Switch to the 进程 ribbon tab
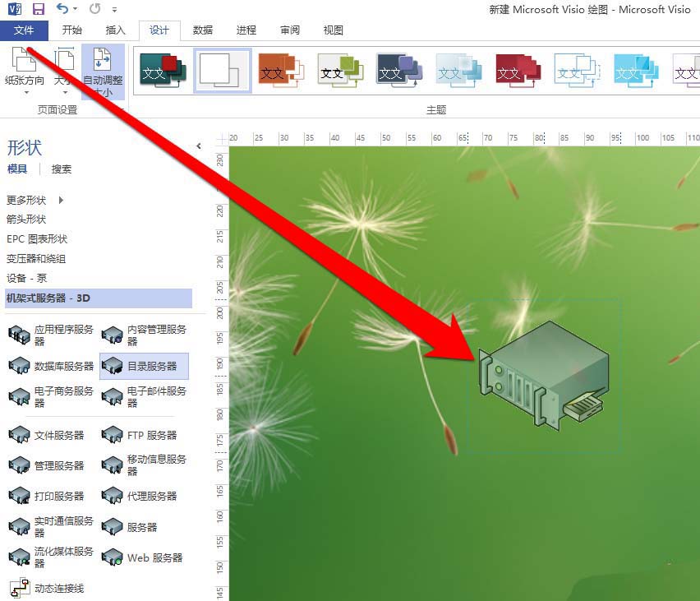700x601 pixels. [246, 30]
